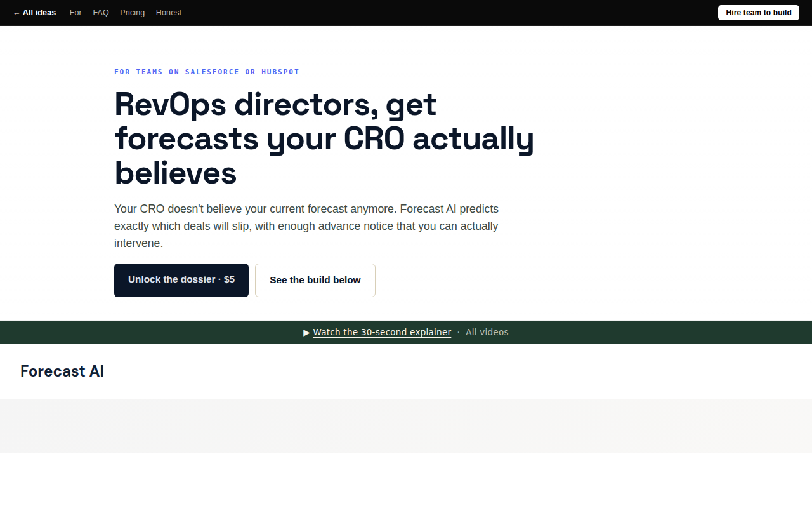Jump to the Pricing section
This screenshot has height=508, width=812.
coord(132,13)
